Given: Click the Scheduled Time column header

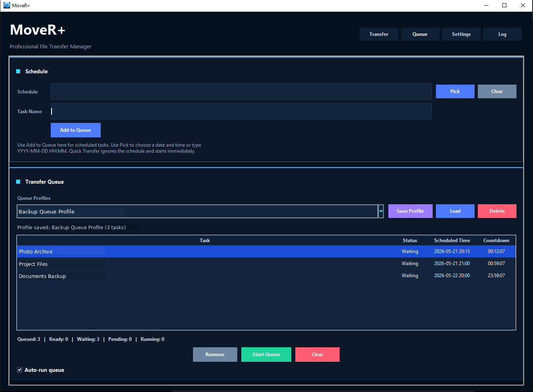Looking at the screenshot, I should (452, 241).
